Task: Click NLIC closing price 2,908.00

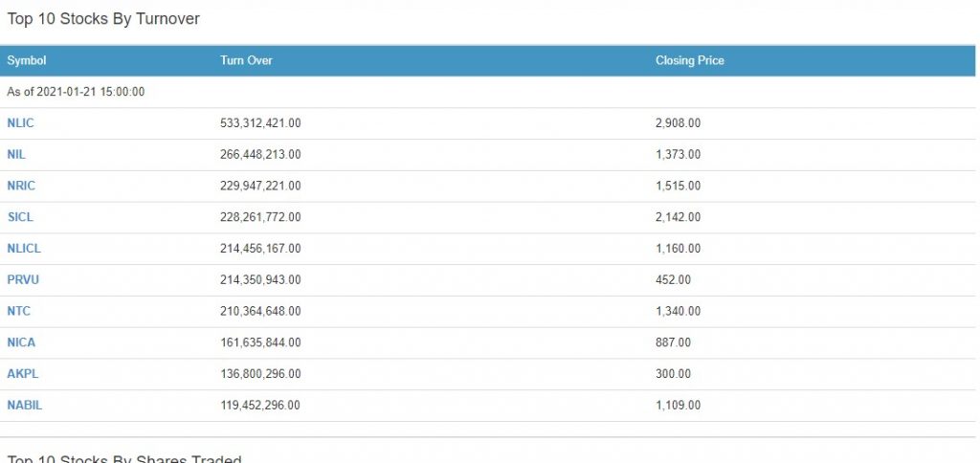Action: click(x=678, y=123)
